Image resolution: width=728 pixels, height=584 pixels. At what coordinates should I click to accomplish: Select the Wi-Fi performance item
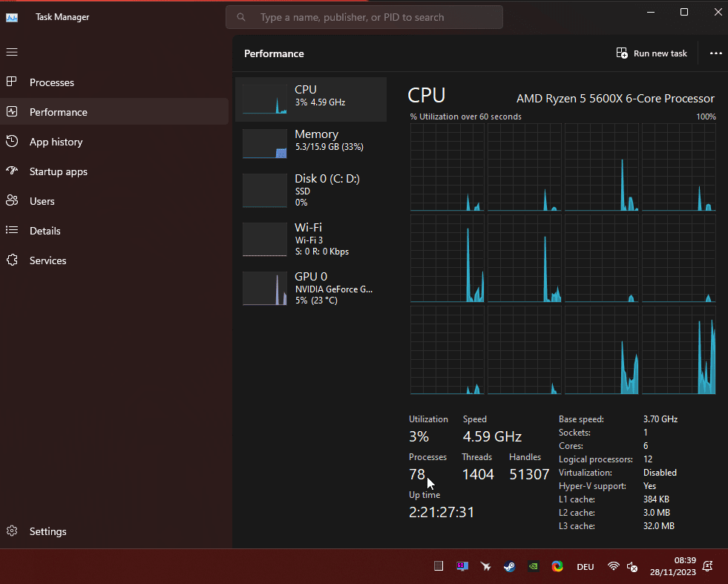pos(311,240)
